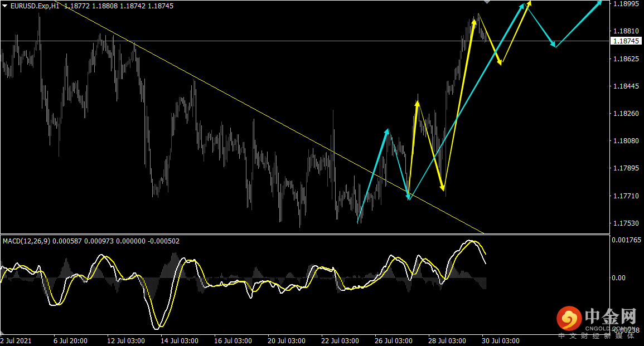The image size is (644, 346).
Task: Click the gray chart shift marker at top
Action: [x=487, y=2]
